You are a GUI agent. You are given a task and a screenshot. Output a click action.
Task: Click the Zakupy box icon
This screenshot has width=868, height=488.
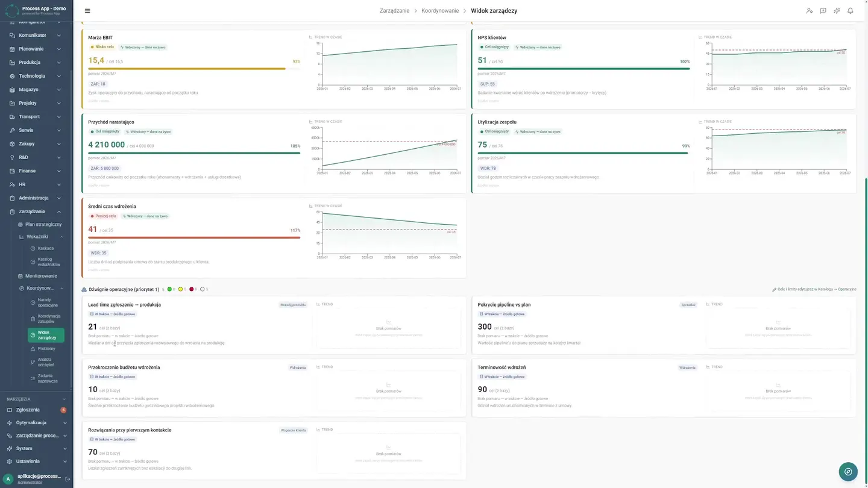pyautogui.click(x=12, y=144)
